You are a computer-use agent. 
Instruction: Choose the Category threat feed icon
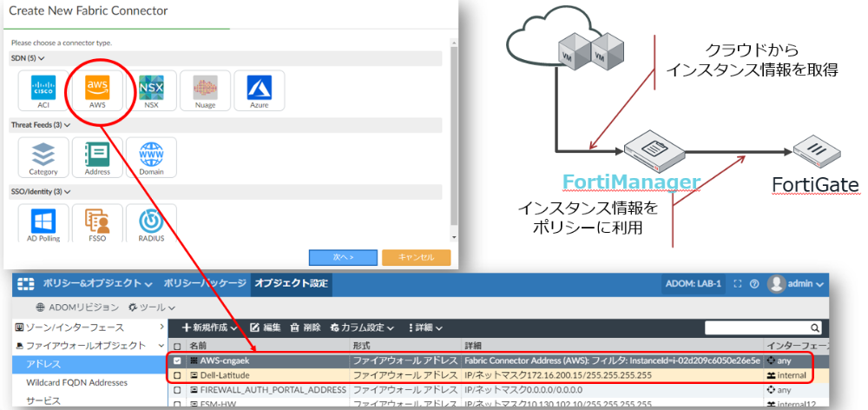pos(43,157)
